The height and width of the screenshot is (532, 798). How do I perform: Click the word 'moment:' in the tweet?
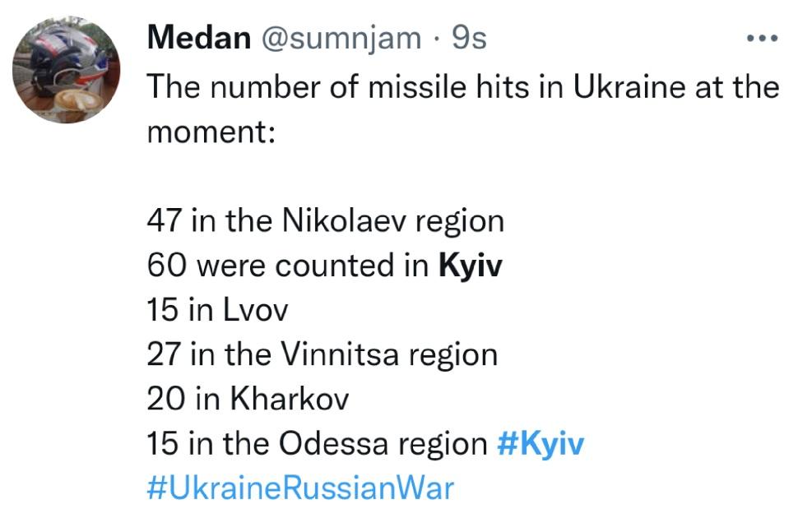(211, 132)
